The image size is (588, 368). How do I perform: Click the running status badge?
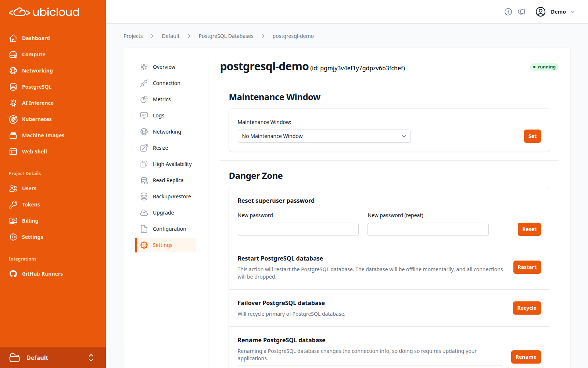click(x=544, y=67)
